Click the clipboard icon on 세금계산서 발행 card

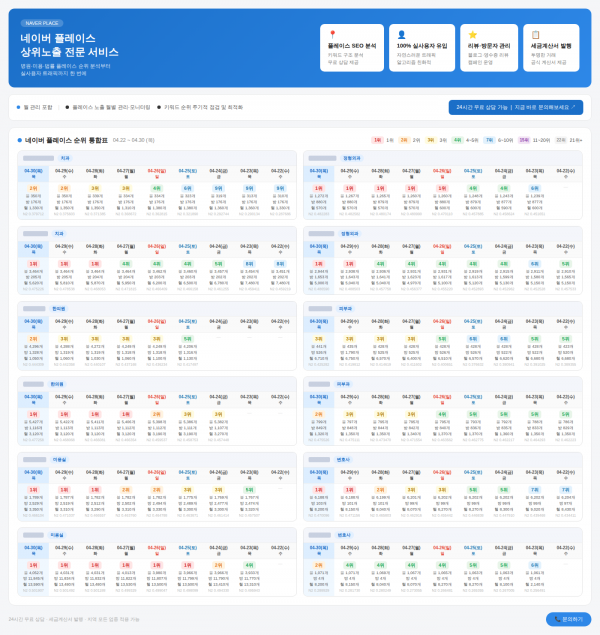[x=536, y=34]
